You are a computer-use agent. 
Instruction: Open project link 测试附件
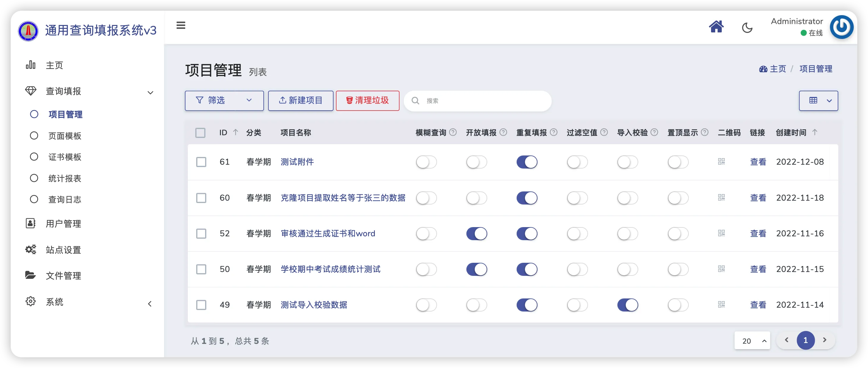click(x=297, y=162)
